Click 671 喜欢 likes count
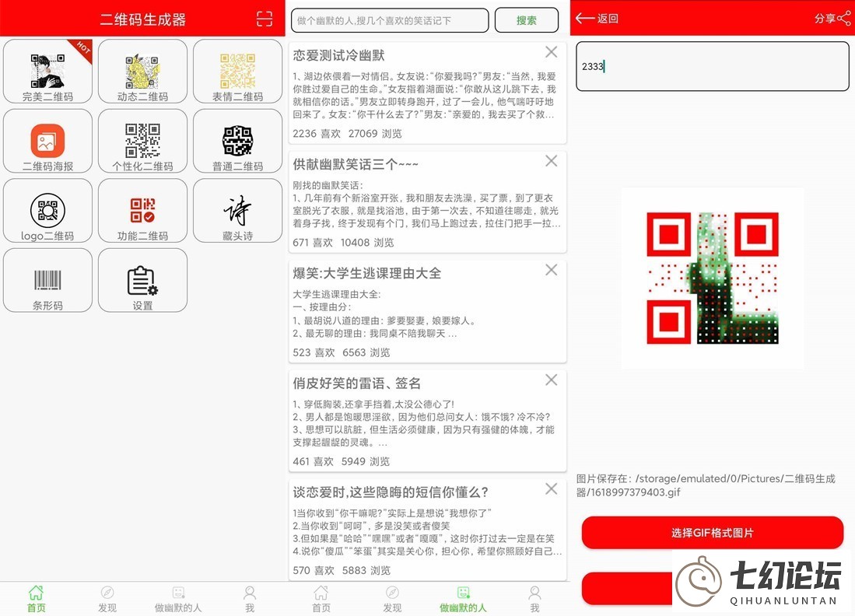The image size is (855, 616). pos(313,243)
